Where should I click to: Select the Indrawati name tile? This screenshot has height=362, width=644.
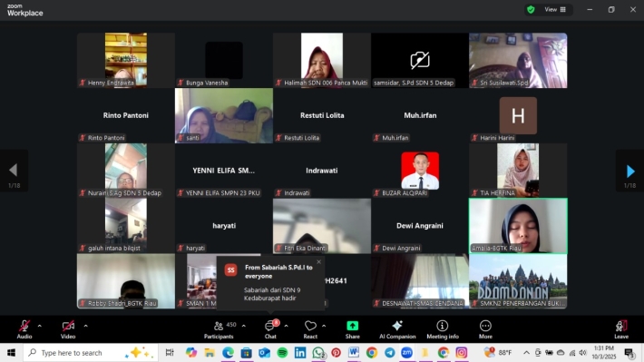(x=322, y=171)
